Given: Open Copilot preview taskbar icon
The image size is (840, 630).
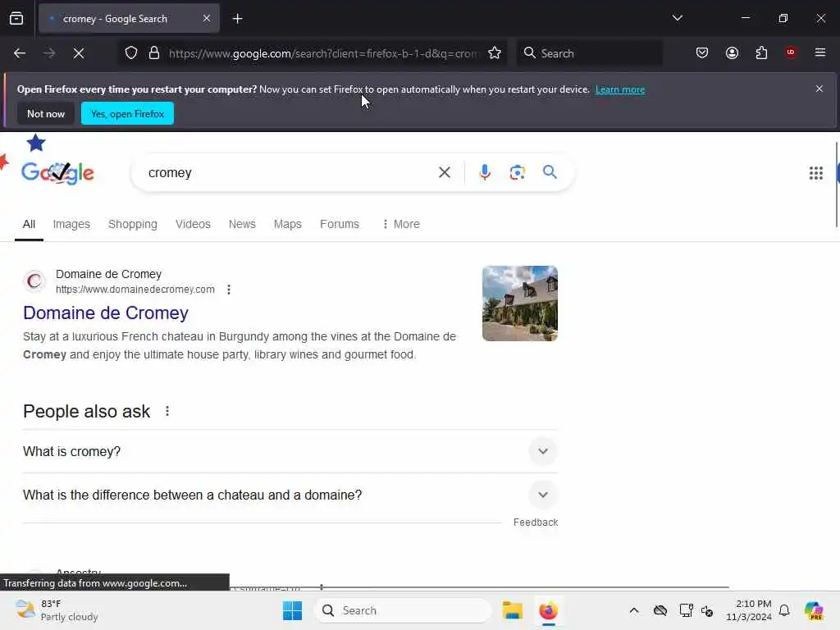Looking at the screenshot, I should (x=814, y=610).
